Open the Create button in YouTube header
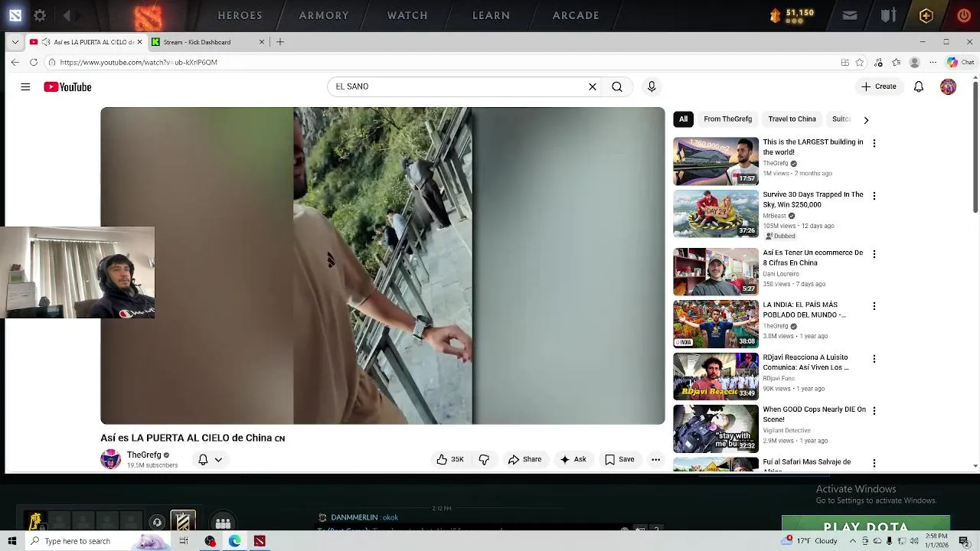This screenshot has height=551, width=980. [x=878, y=86]
